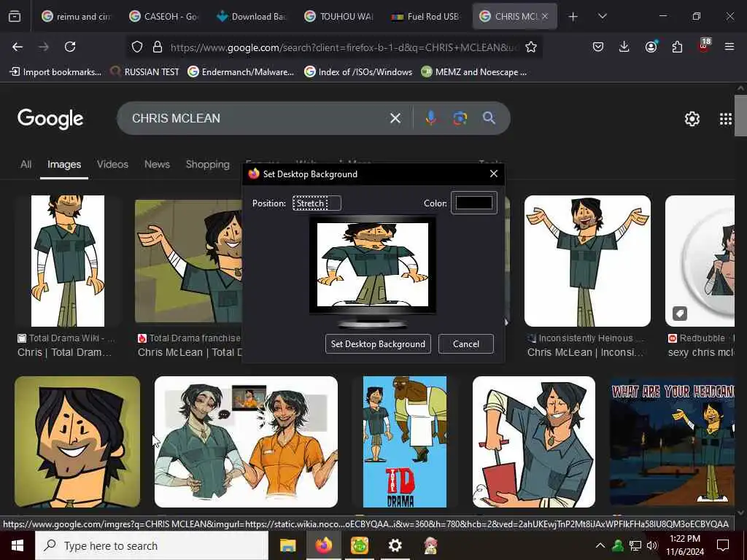Open Firefox application hamburger menu
Image resolution: width=747 pixels, height=560 pixels.
click(x=729, y=47)
